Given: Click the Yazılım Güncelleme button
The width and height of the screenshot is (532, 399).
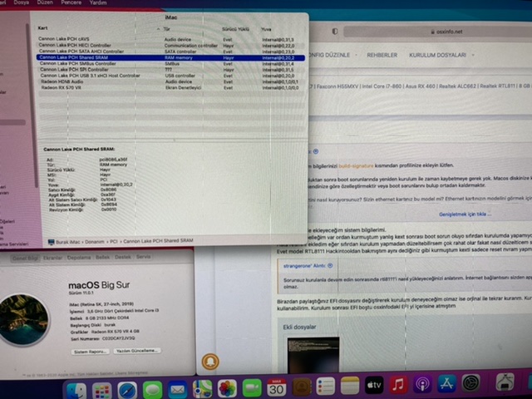Looking at the screenshot, I should coord(137,352).
